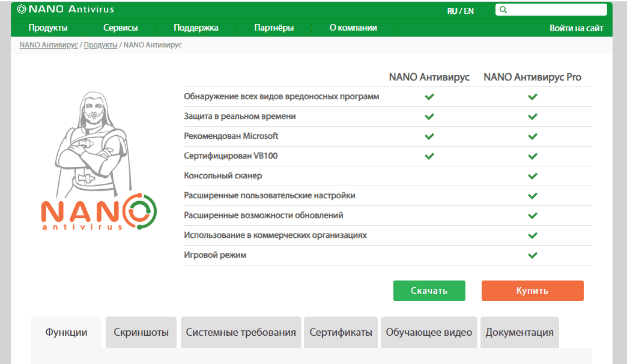This screenshot has width=627, height=364.
Task: Open the Сертификаты tab
Action: (x=341, y=332)
